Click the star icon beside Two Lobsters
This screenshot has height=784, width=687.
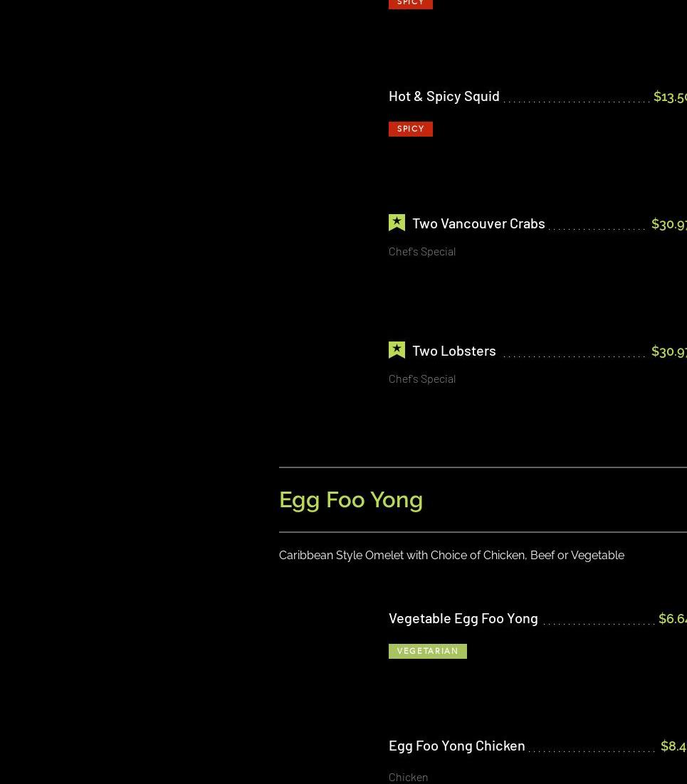[x=397, y=350]
